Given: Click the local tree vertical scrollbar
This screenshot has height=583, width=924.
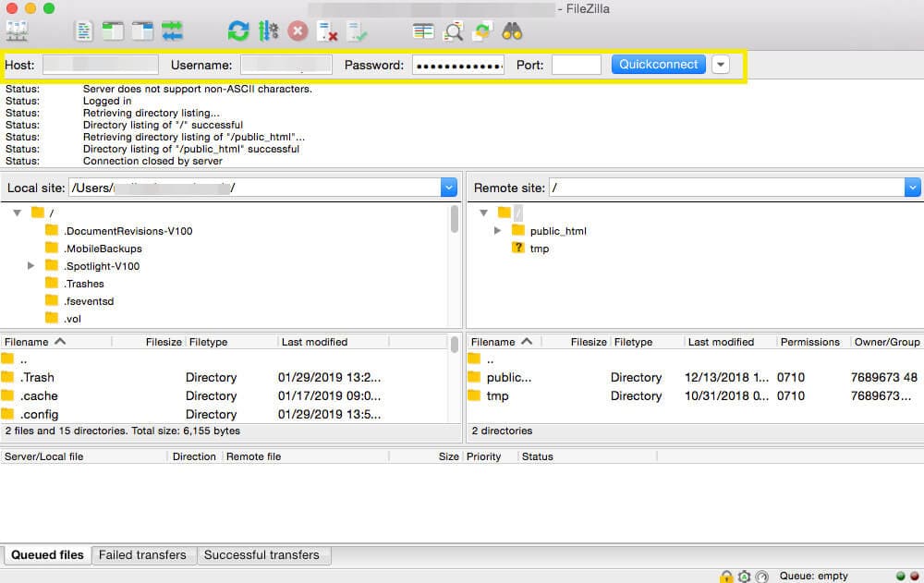Looking at the screenshot, I should click(455, 220).
